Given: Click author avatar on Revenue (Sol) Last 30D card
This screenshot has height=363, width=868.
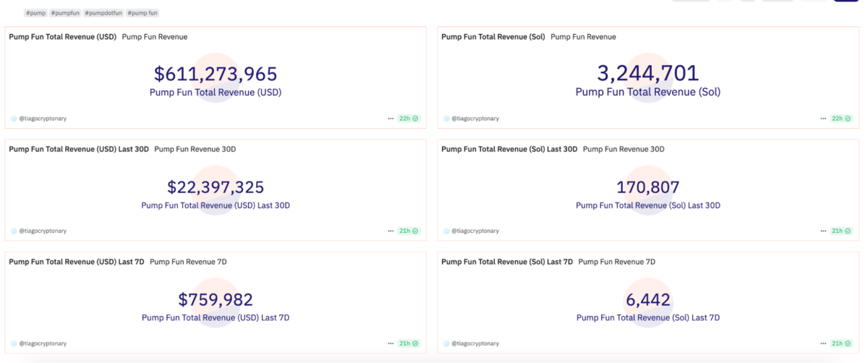Looking at the screenshot, I should click(446, 231).
